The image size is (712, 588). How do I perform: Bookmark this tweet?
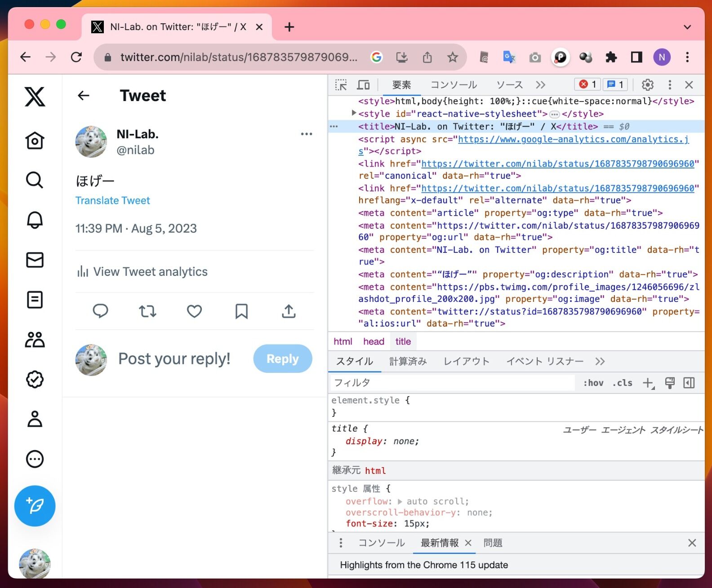click(x=241, y=311)
